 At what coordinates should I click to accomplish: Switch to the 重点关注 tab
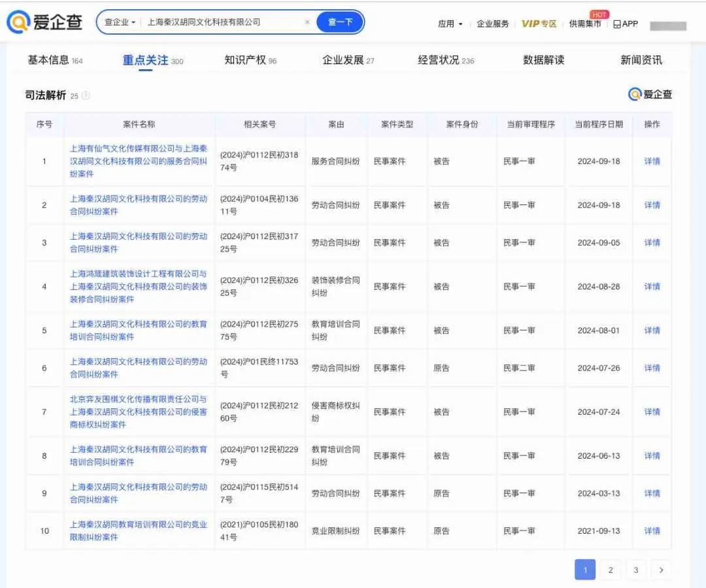[152, 60]
